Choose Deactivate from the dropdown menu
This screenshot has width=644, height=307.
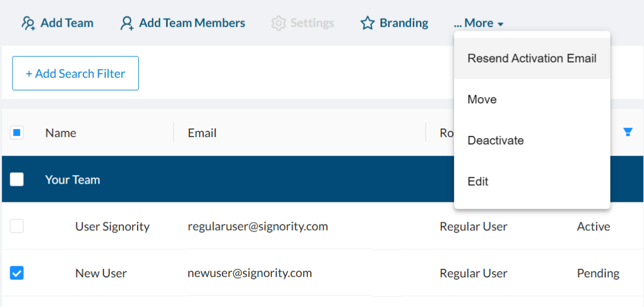click(x=495, y=140)
